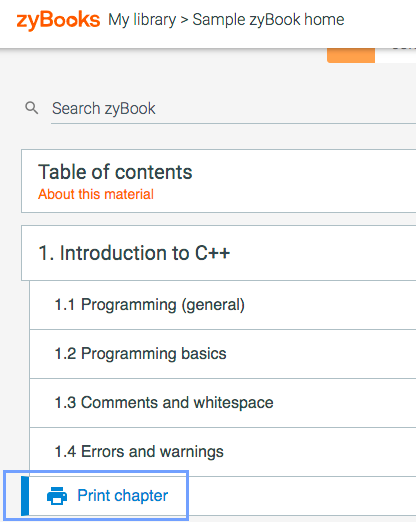Screen dimensions: 416x522
Task: Open Sample zyBook home breadcrumb
Action: (x=268, y=19)
